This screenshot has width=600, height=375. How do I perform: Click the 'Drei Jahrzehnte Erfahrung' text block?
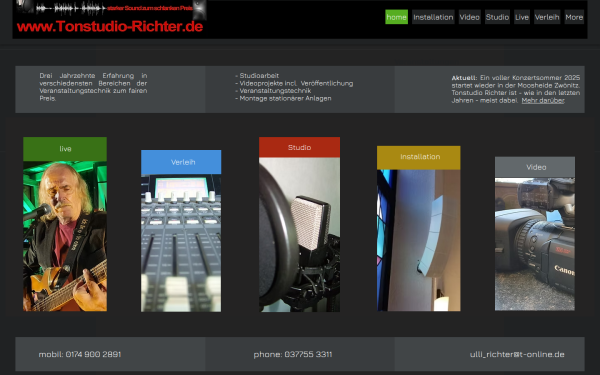[x=93, y=87]
